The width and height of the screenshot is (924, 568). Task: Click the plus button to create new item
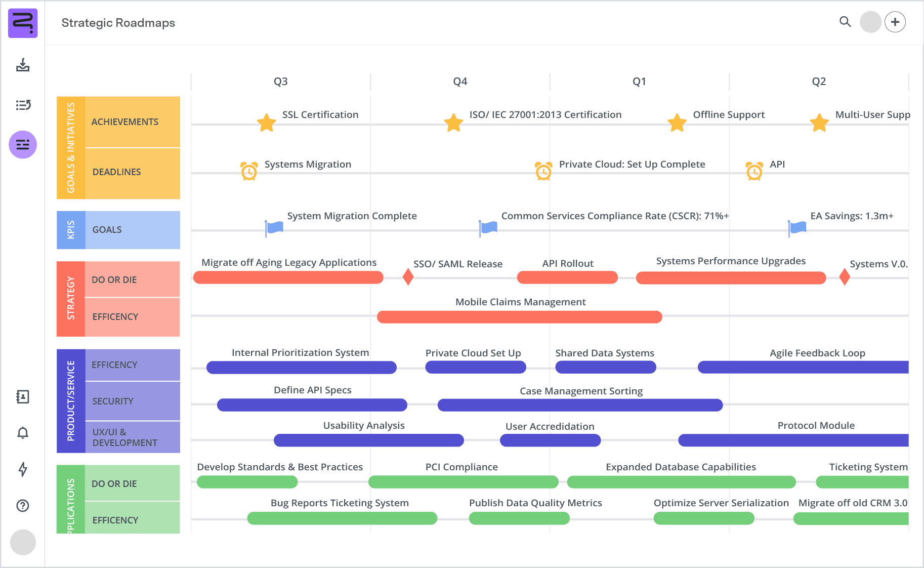click(x=895, y=22)
